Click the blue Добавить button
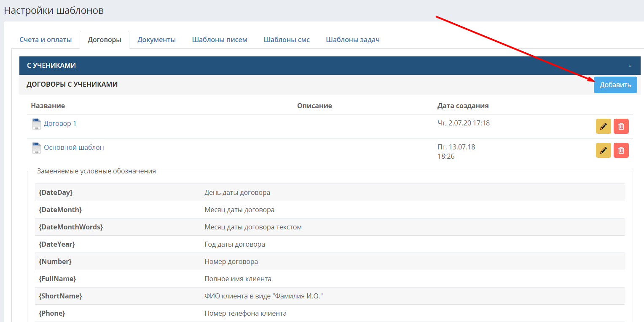644x322 pixels. (x=615, y=85)
